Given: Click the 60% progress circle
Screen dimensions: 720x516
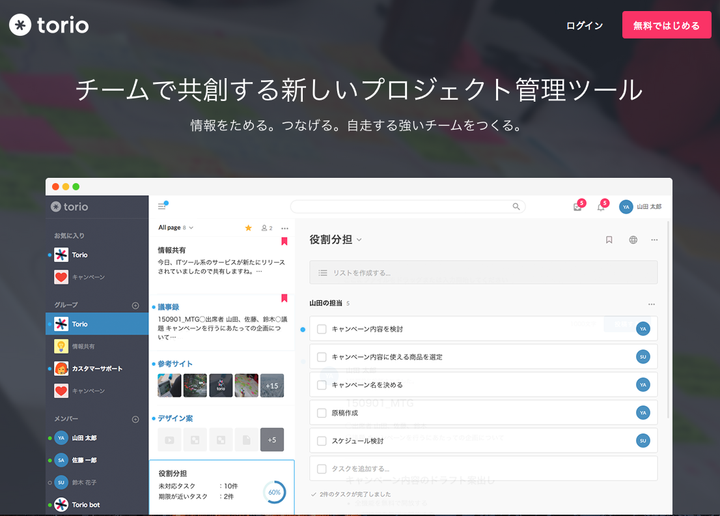Looking at the screenshot, I should (274, 492).
